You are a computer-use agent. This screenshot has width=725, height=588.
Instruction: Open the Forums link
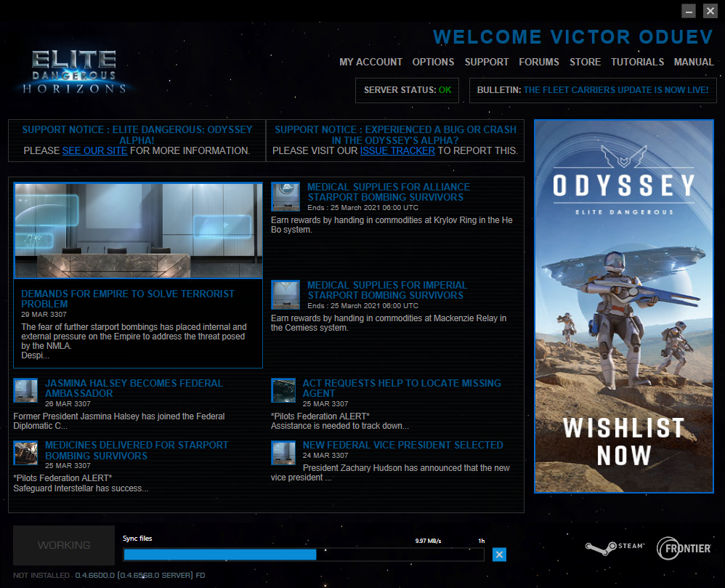point(538,62)
